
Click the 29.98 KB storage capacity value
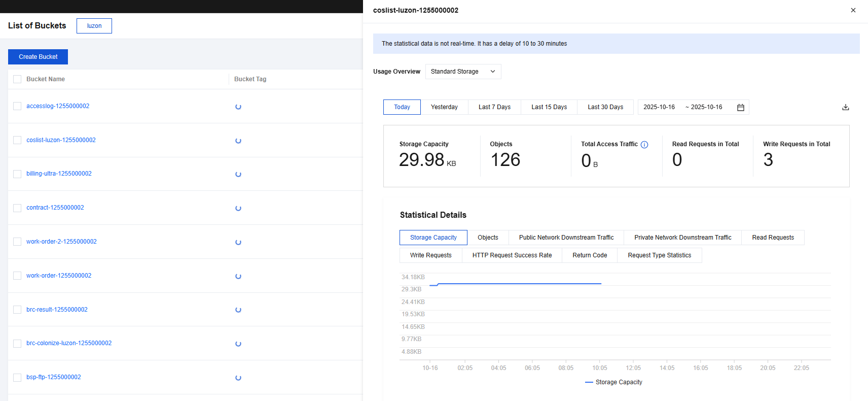coord(427,160)
